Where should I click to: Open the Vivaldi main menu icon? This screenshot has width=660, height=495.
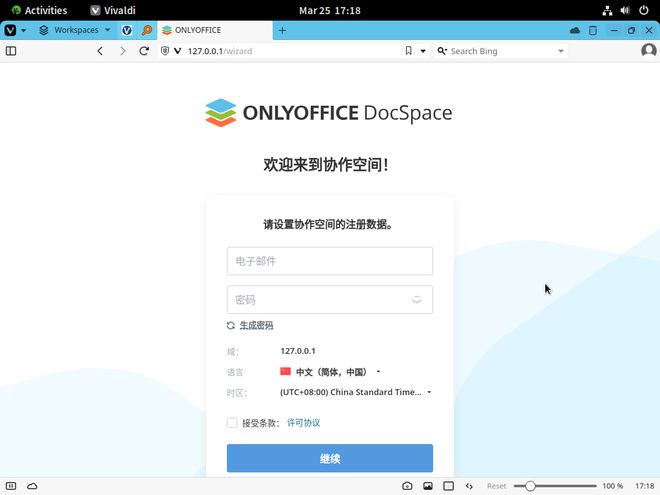(x=10, y=30)
